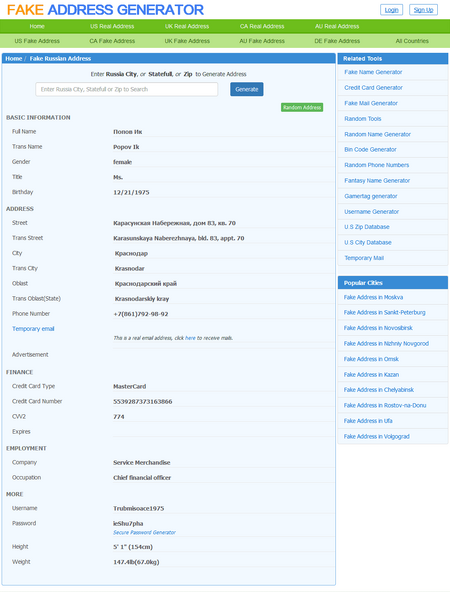The height and width of the screenshot is (592, 450).
Task: Select UK Fake Address menu item
Action: [x=187, y=41]
